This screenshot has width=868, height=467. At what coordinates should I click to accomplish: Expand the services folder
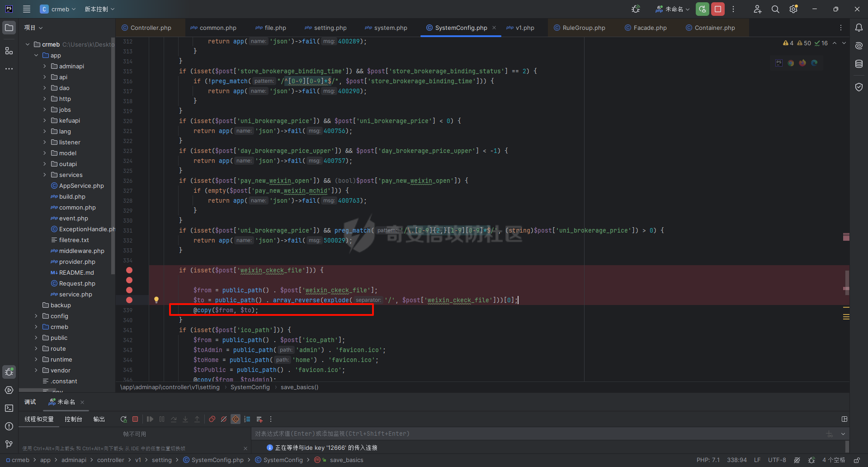point(44,175)
